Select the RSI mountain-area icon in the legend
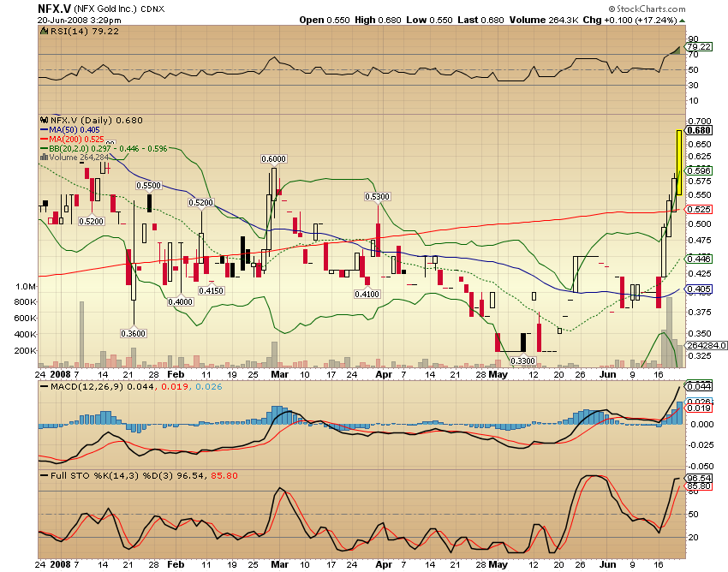This screenshot has height=572, width=728. [44, 34]
